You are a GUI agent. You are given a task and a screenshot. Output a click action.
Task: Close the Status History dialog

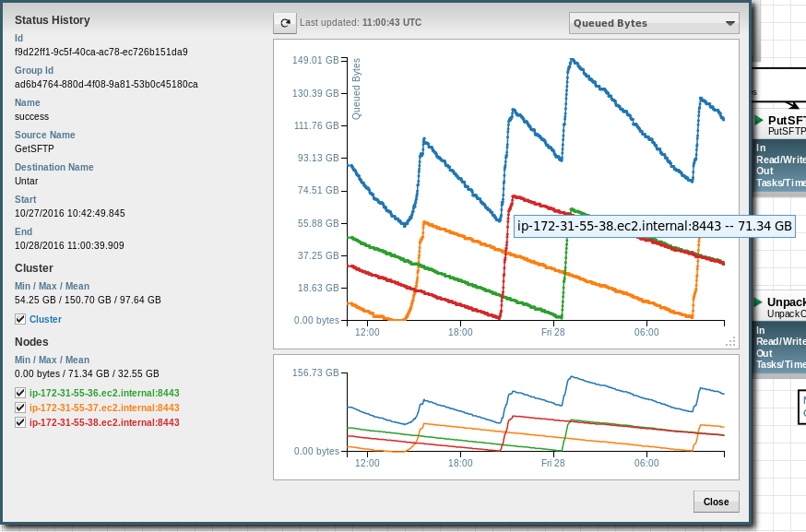[716, 502]
